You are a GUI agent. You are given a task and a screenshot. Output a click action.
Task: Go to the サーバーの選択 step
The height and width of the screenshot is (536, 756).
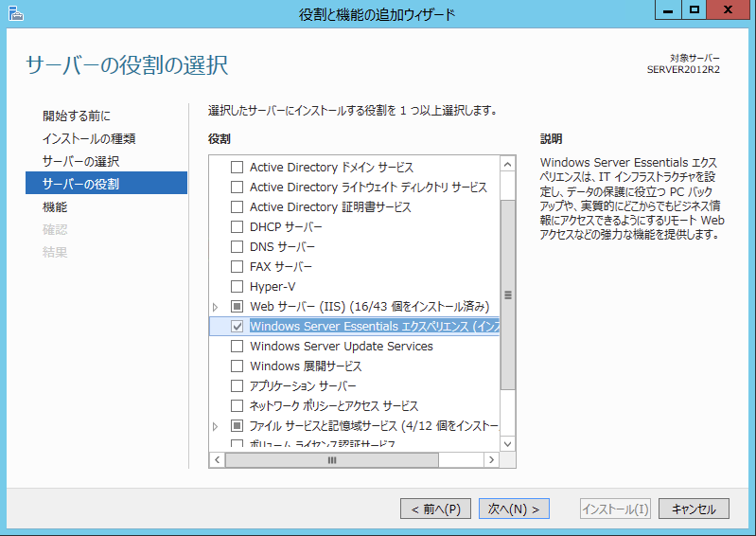80,161
